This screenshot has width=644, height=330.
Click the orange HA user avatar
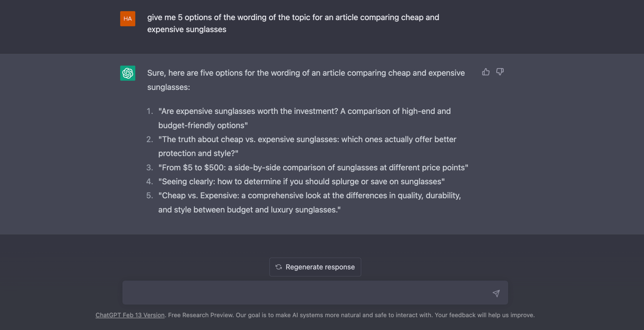click(128, 19)
